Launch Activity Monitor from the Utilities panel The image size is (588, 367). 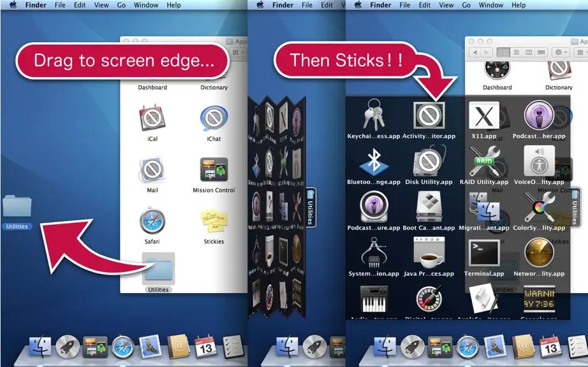pyautogui.click(x=429, y=115)
